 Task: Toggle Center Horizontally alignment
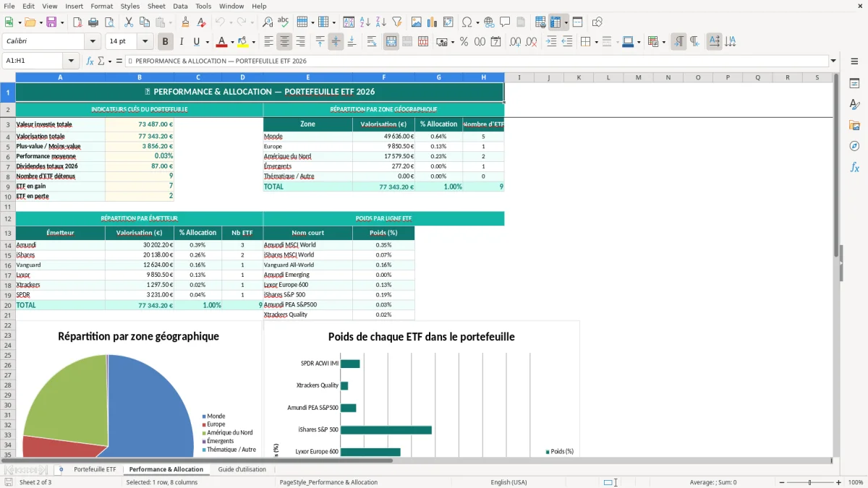pos(284,42)
